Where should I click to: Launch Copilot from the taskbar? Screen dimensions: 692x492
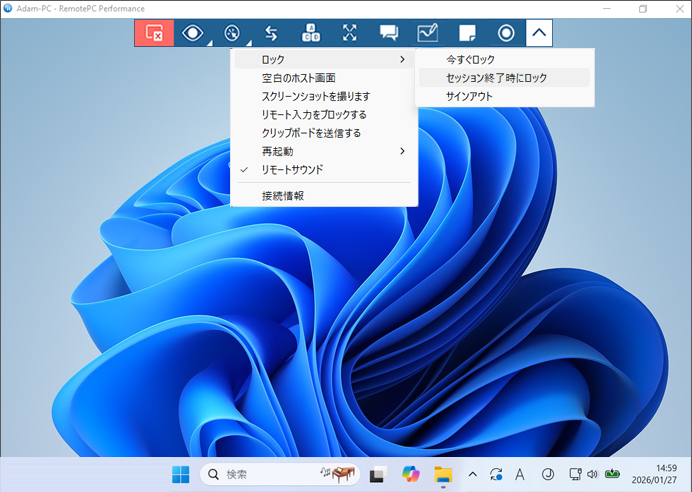coord(411,474)
